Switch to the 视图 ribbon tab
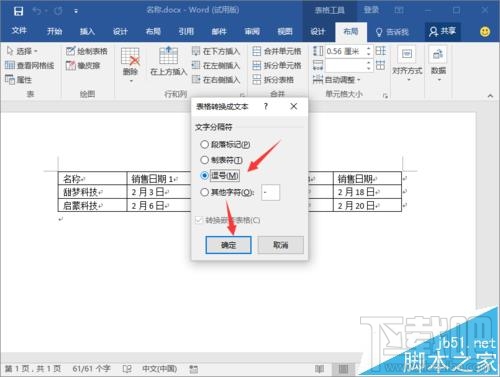The width and height of the screenshot is (500, 377). click(x=285, y=31)
